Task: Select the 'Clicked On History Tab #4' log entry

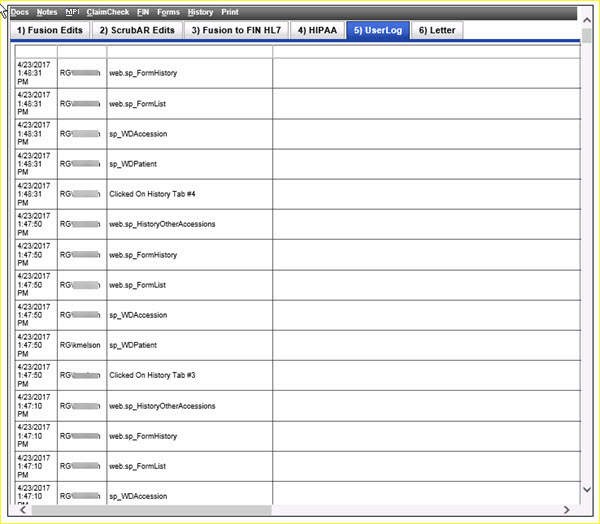Action: click(151, 194)
